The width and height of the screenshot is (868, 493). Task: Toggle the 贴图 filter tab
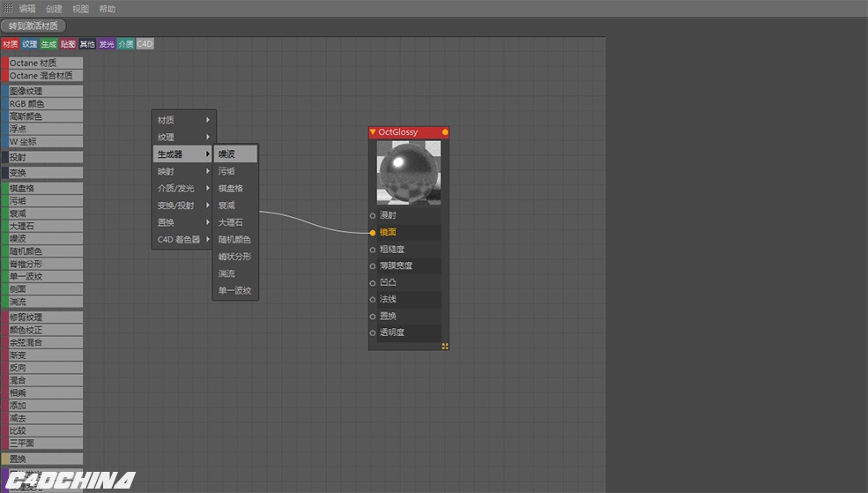click(68, 44)
